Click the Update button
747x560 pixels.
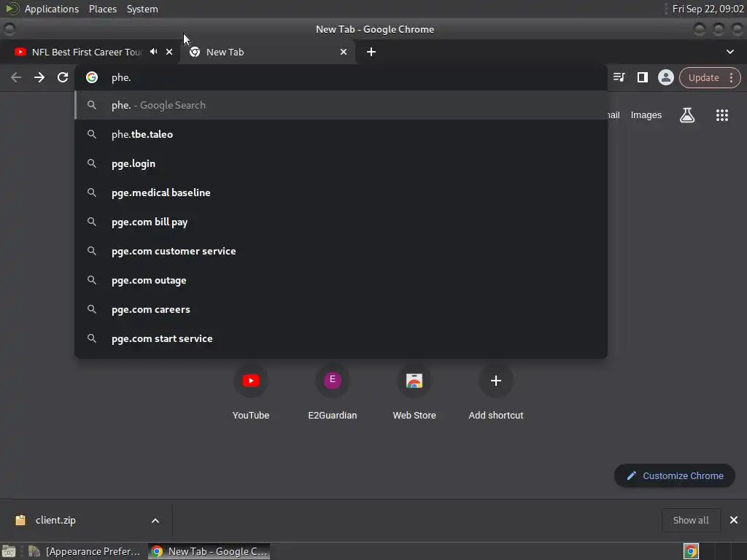[703, 77]
